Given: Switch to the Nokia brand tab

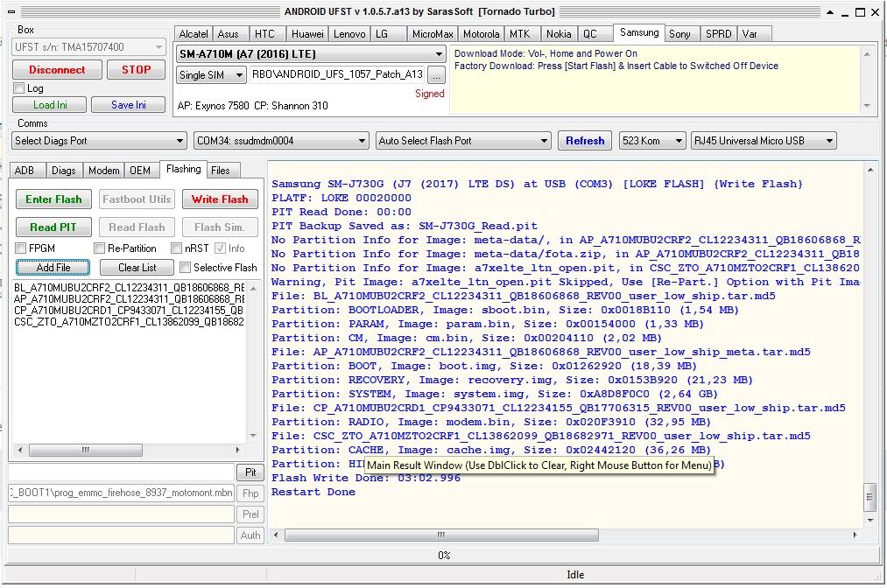Looking at the screenshot, I should 559,34.
